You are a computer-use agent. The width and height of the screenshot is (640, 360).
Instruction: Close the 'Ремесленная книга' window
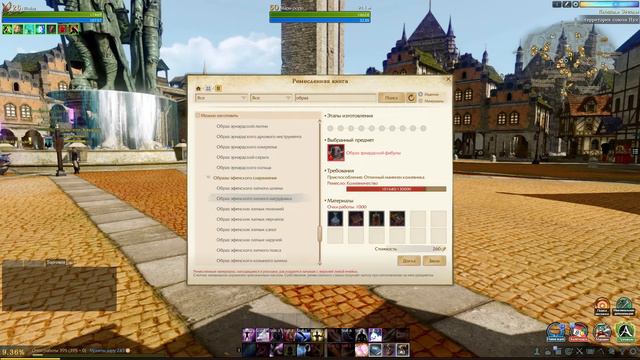[448, 79]
